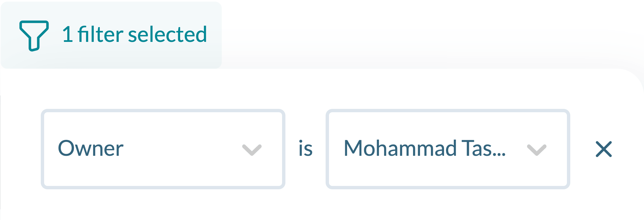Remove the Owner filter with the X icon

[604, 149]
